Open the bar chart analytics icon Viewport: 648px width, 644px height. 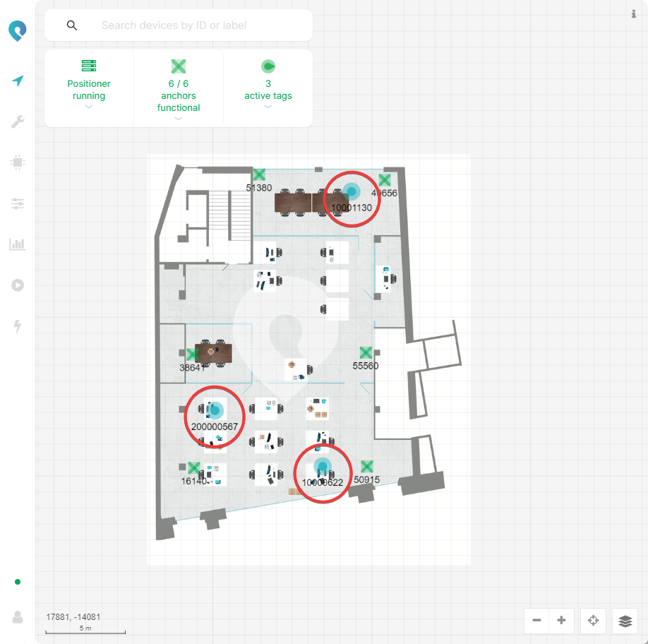click(x=18, y=244)
